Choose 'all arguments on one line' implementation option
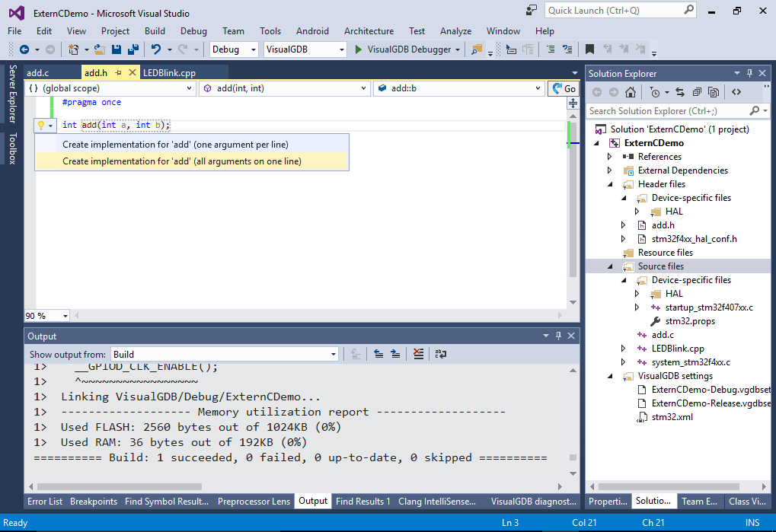776x532 pixels. [192, 161]
